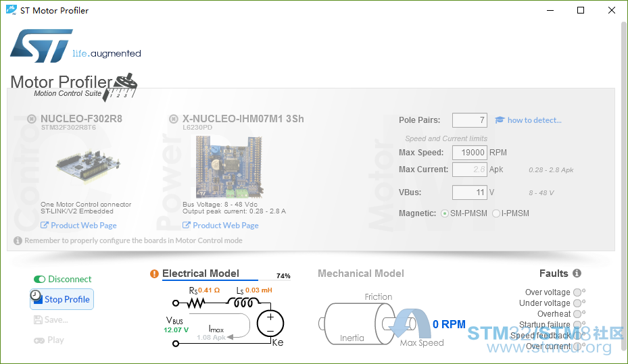The image size is (628, 364).
Task: Click the Faults info icon
Action: [x=577, y=274]
